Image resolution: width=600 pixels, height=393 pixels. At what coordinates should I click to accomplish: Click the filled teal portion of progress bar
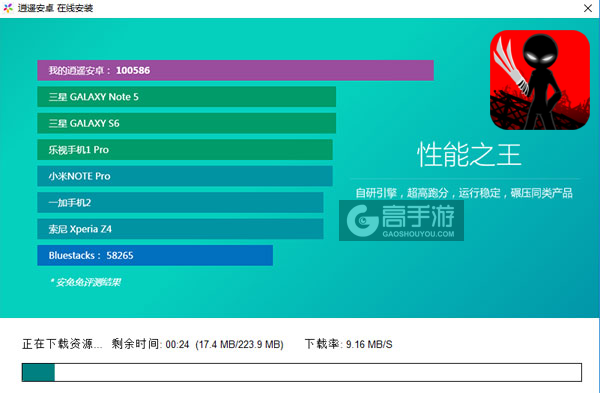38,372
